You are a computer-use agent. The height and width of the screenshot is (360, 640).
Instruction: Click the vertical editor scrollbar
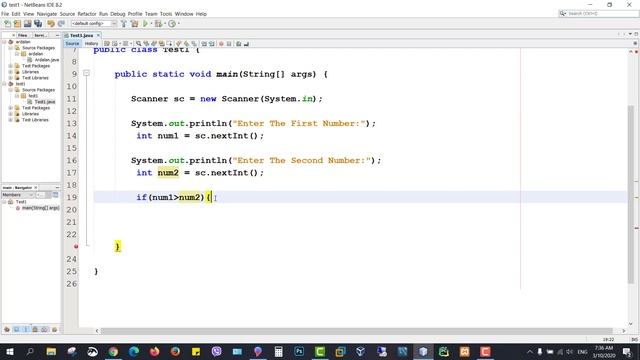[x=631, y=194]
